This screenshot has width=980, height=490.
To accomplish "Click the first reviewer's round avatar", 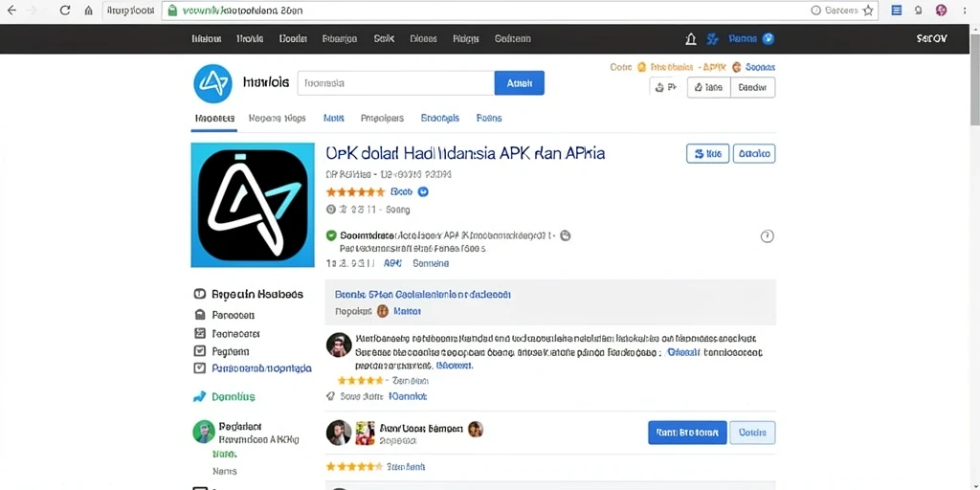I will tap(339, 345).
